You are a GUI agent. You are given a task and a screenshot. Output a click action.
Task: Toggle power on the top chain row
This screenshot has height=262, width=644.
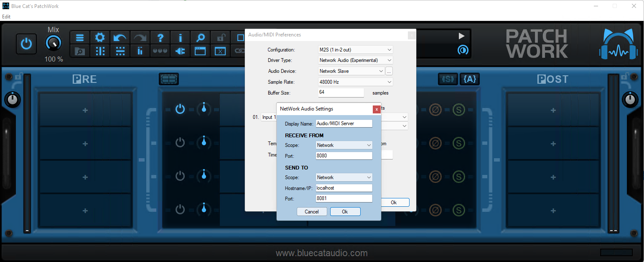pos(180,109)
